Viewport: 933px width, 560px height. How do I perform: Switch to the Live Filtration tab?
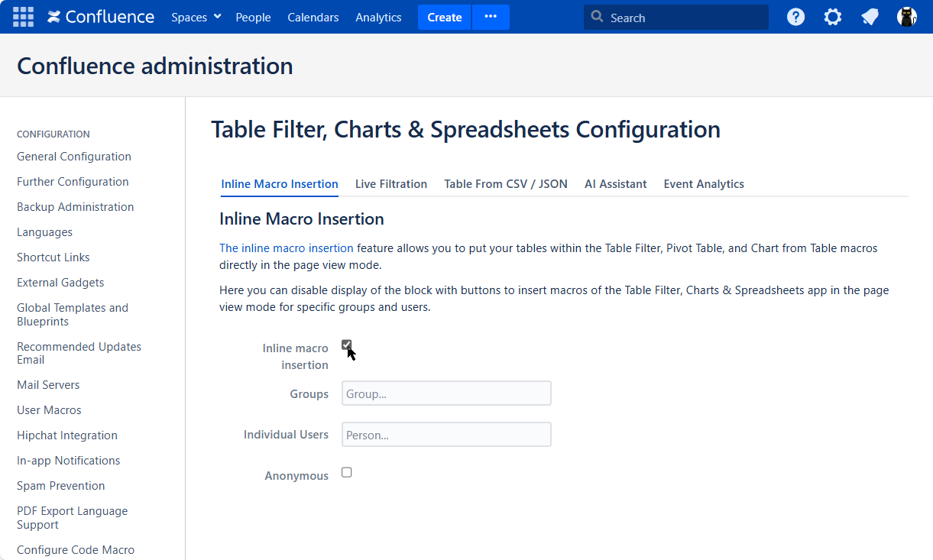(390, 184)
